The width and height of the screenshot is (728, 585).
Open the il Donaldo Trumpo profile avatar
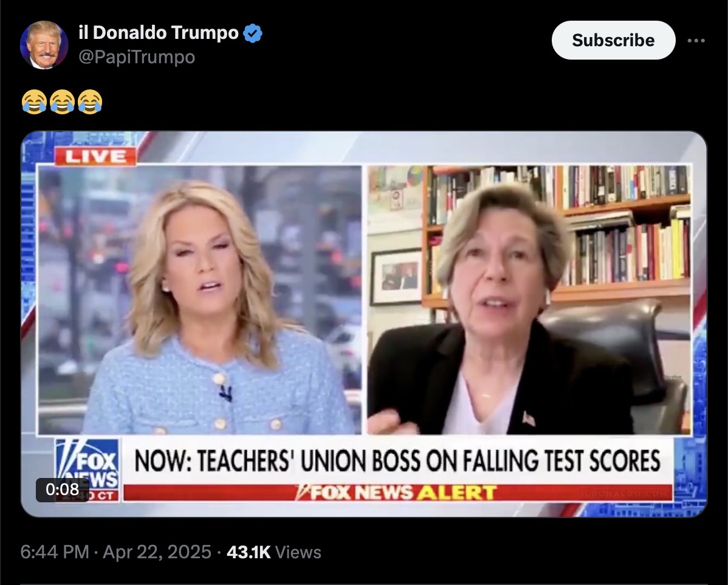[x=44, y=45]
